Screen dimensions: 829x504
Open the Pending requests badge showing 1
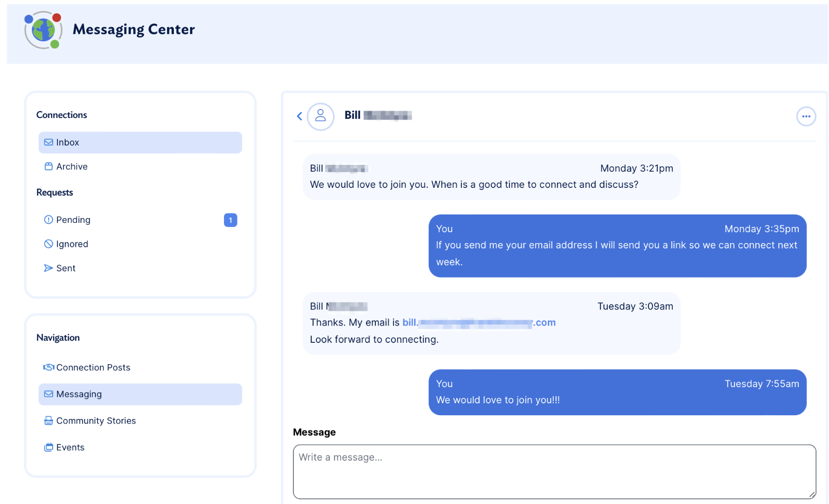[230, 220]
